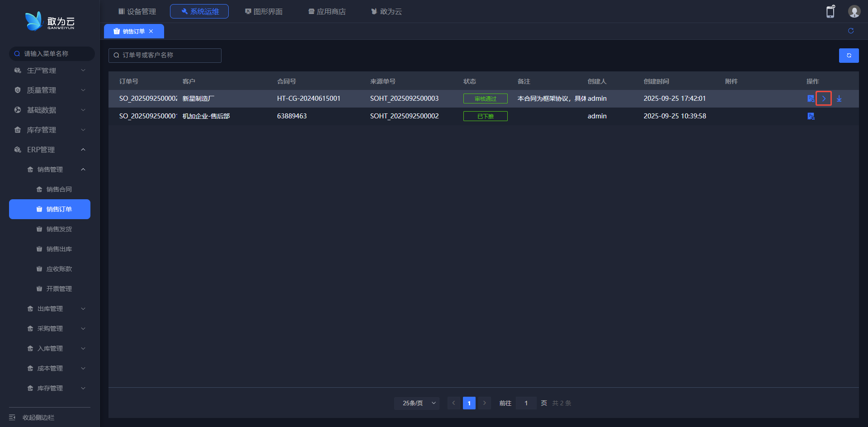Click the 前往 page number input
This screenshot has height=427, width=868.
tap(526, 403)
